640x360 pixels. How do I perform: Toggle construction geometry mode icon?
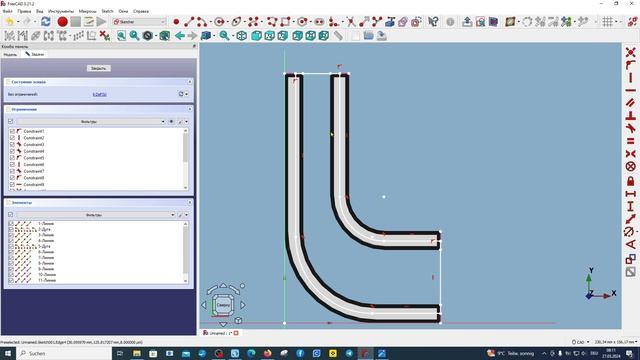coord(416,22)
